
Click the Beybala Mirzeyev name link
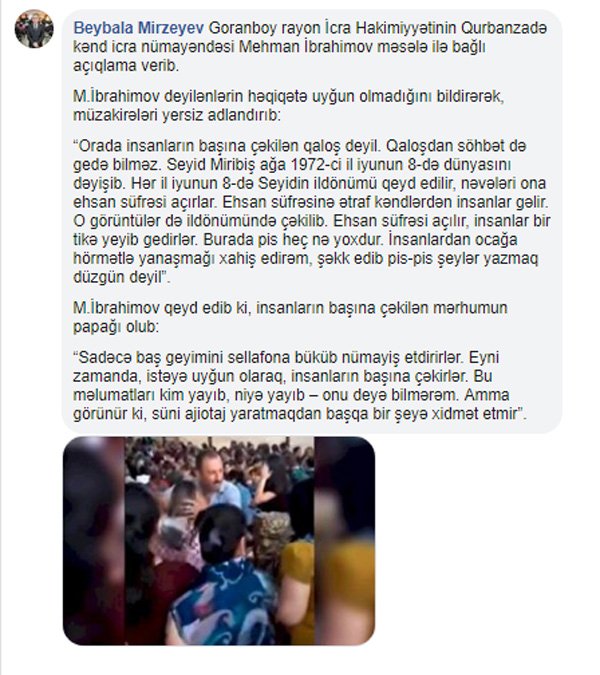[139, 28]
